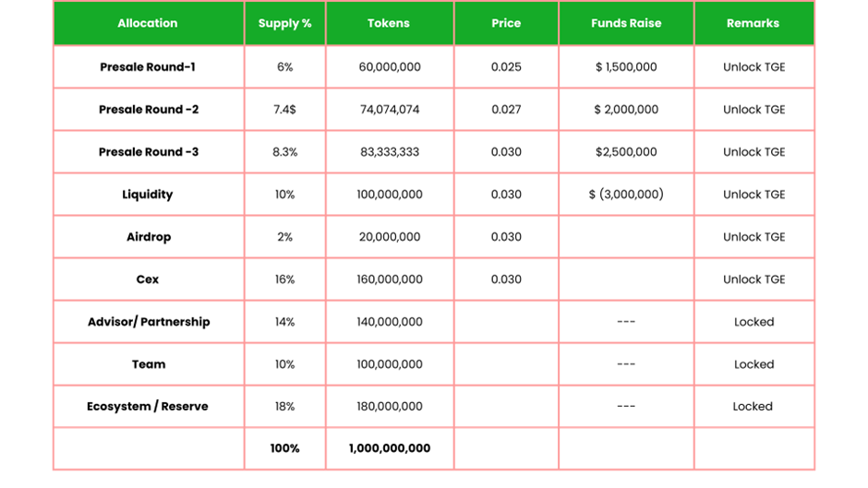Screen dimensions: 868x488
Task: Select the Presale Round -3 cell
Action: pos(149,152)
